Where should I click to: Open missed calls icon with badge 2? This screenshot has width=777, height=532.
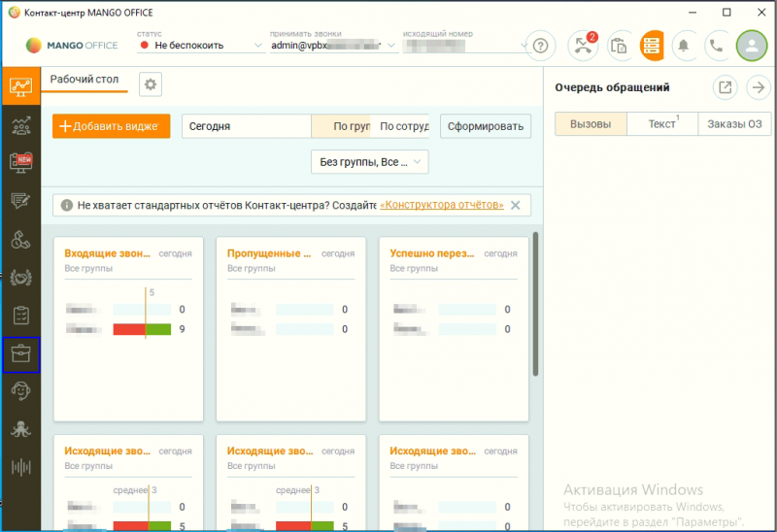[x=583, y=46]
